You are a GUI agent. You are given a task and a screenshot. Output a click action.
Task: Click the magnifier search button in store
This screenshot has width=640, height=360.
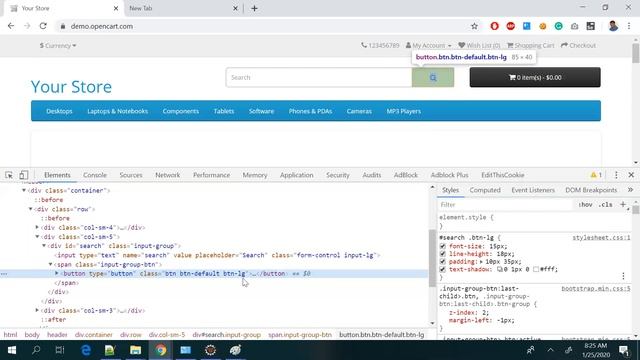click(433, 77)
